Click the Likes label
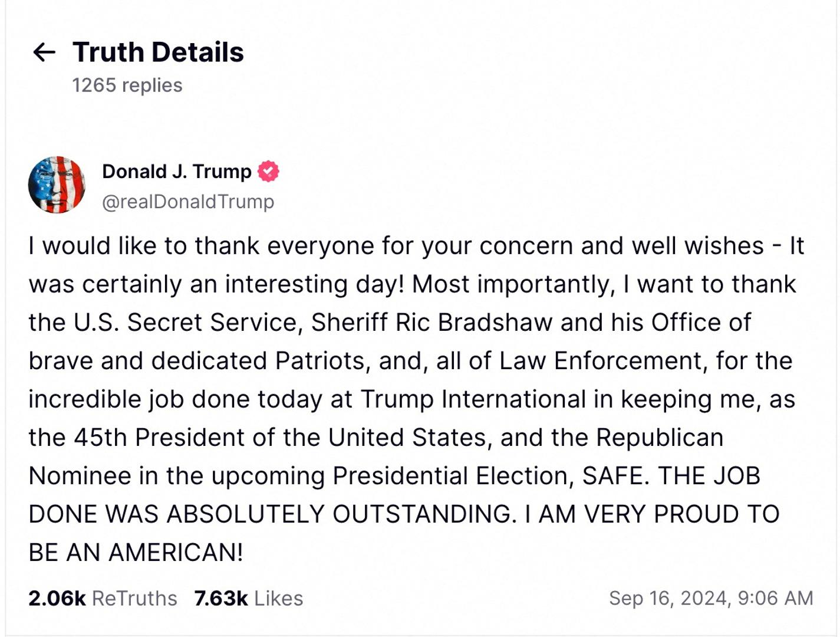This screenshot has width=840, height=637. pos(277,598)
